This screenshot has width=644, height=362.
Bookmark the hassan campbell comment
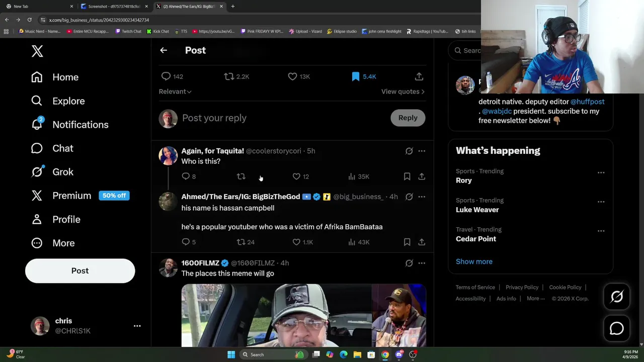pyautogui.click(x=407, y=242)
